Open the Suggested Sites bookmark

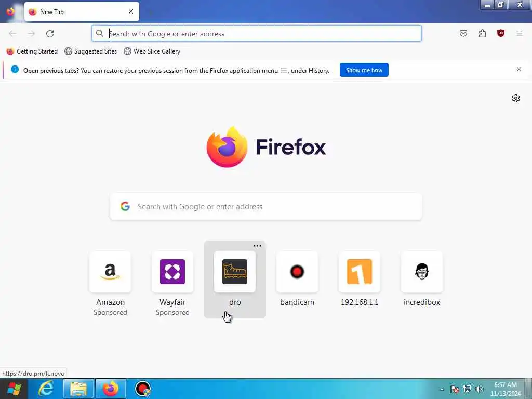point(90,51)
